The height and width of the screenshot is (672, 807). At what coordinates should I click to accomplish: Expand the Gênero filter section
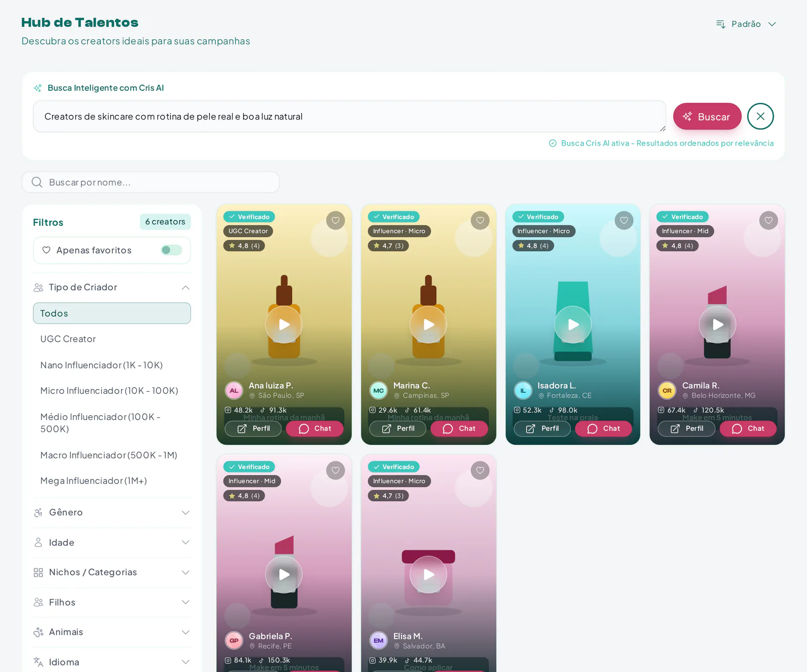coord(112,512)
